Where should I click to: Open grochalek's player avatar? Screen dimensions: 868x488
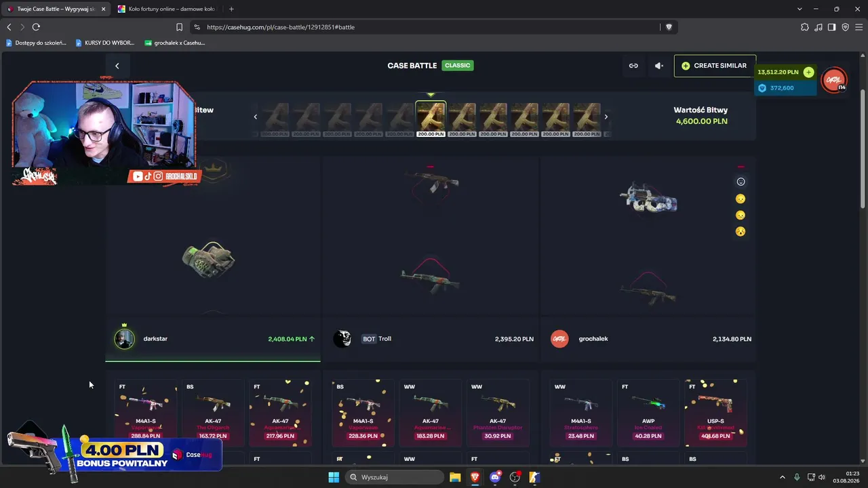pyautogui.click(x=559, y=339)
